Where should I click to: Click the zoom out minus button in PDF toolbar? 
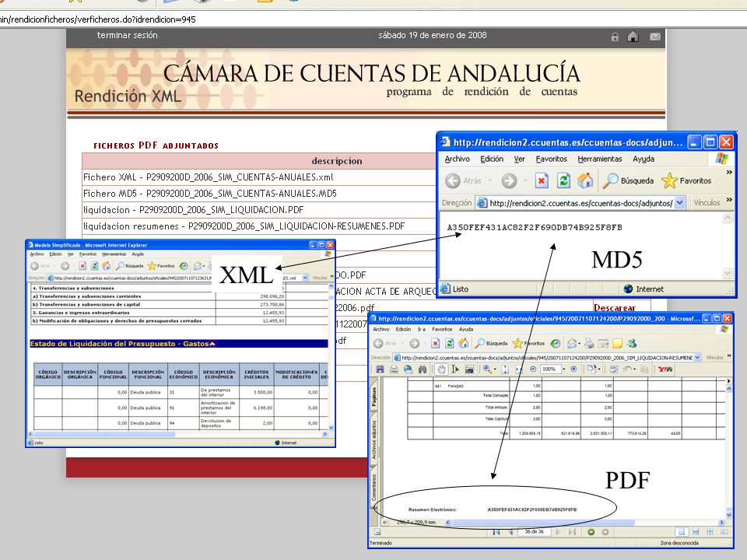tap(533, 369)
